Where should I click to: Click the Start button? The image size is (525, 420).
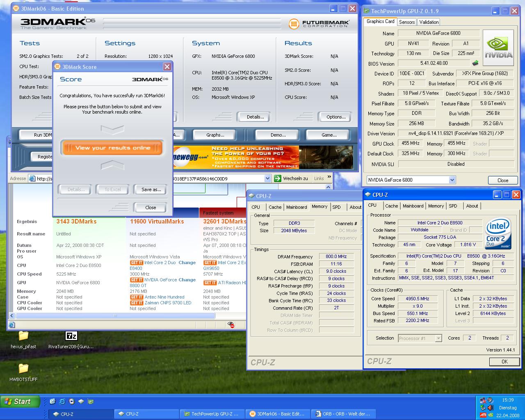[21, 402]
